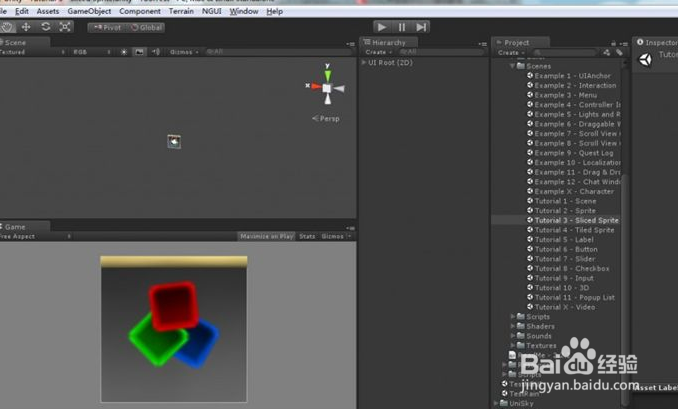Open the Scene panel options menu icon

click(350, 44)
